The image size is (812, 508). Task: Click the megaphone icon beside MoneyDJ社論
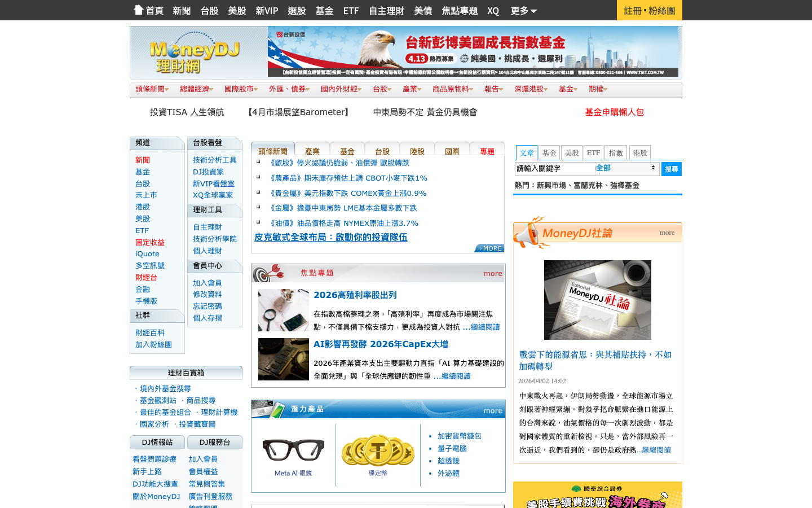point(528,233)
